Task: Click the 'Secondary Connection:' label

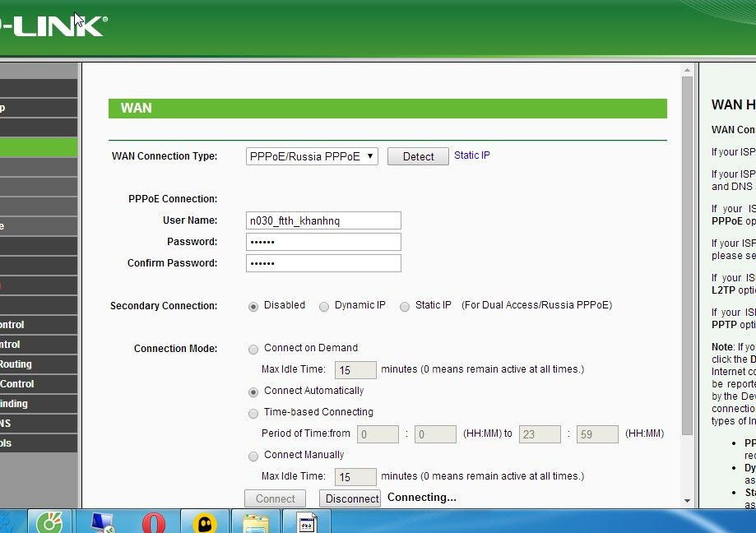Action: [164, 305]
